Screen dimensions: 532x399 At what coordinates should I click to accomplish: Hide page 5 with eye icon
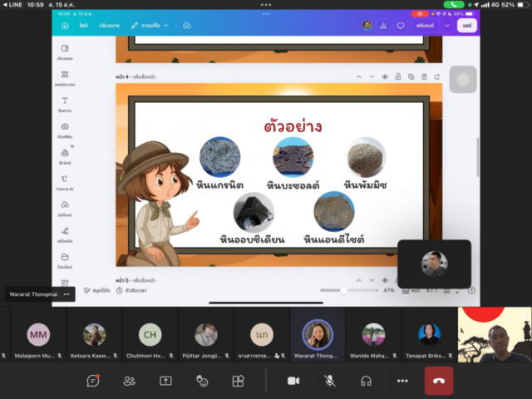click(385, 281)
